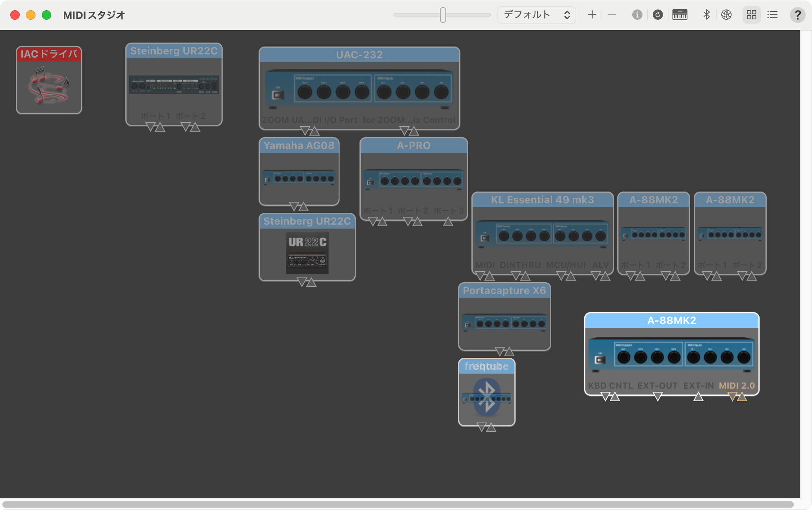This screenshot has width=812, height=510.
Task: Select the freqtube Bluetooth device
Action: point(487,392)
